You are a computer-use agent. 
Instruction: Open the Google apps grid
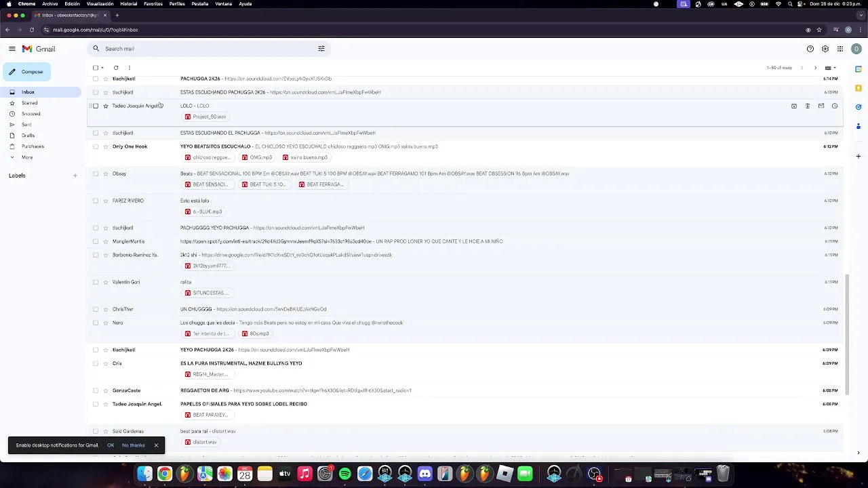pyautogui.click(x=840, y=49)
